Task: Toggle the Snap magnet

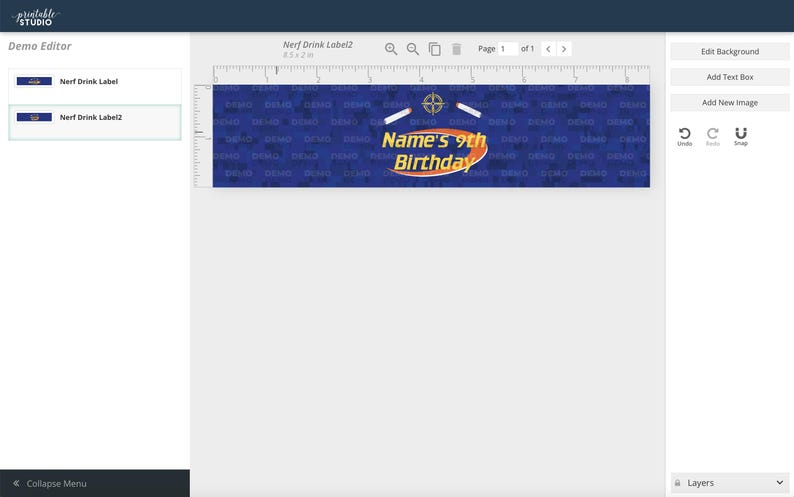Action: [741, 137]
